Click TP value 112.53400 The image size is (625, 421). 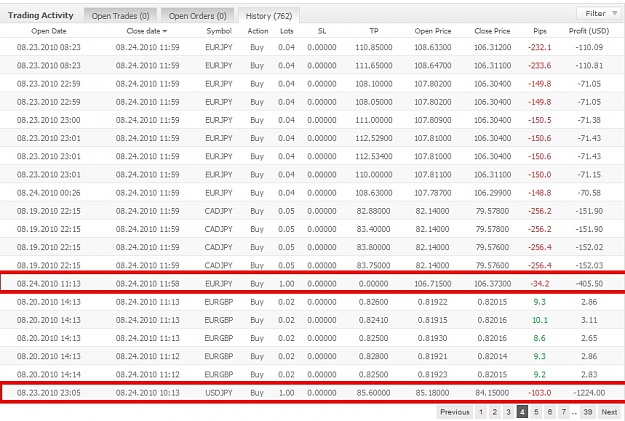(x=373, y=156)
